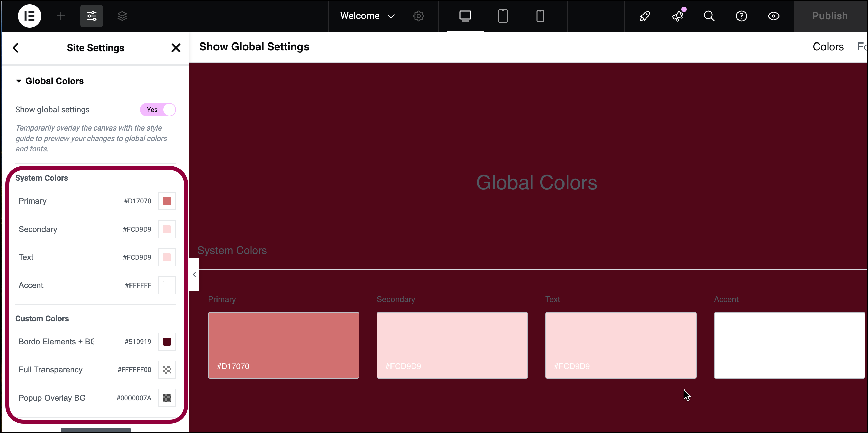This screenshot has height=433, width=868.
Task: Open page settings gear icon
Action: click(x=419, y=16)
